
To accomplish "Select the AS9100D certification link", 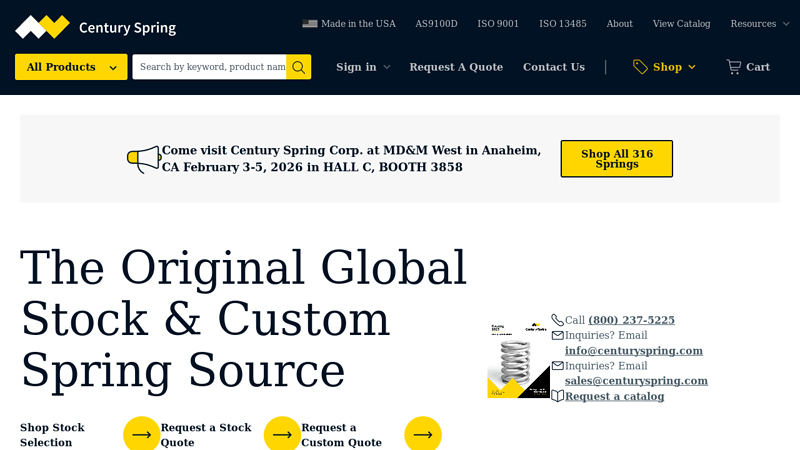I will 436,24.
